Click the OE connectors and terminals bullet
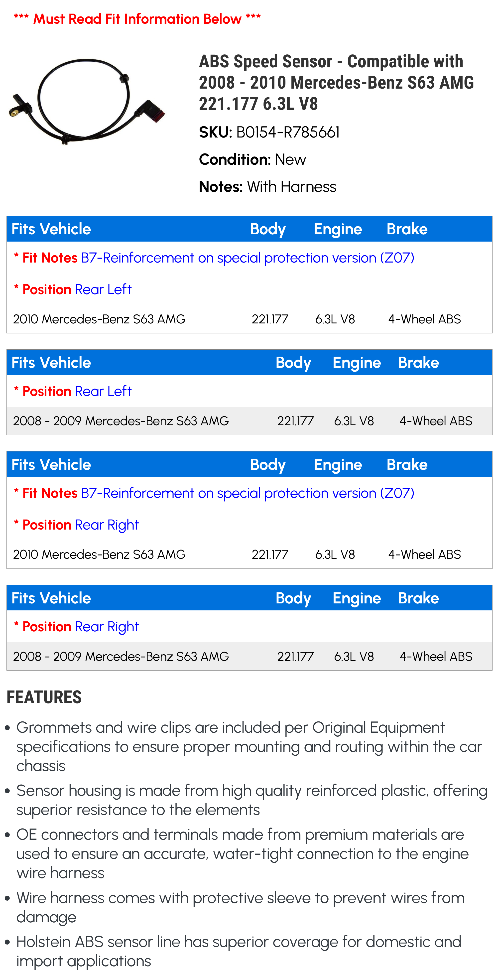499x980 pixels. tap(242, 854)
